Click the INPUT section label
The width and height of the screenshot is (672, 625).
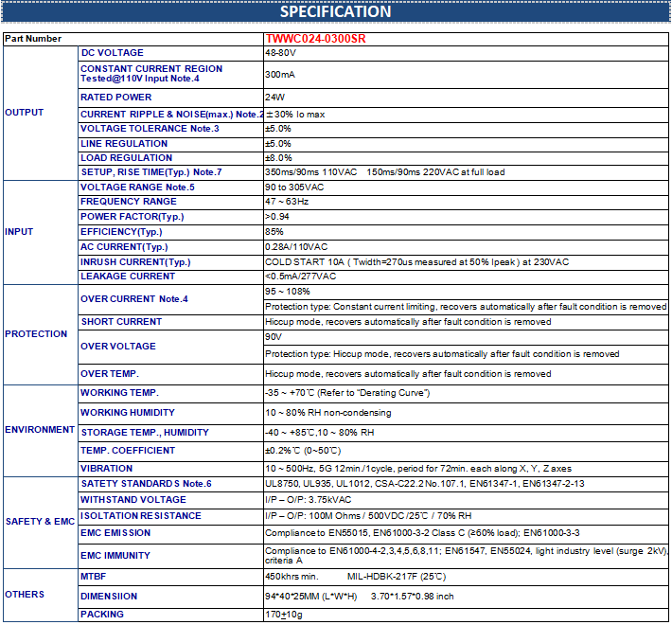(x=19, y=232)
